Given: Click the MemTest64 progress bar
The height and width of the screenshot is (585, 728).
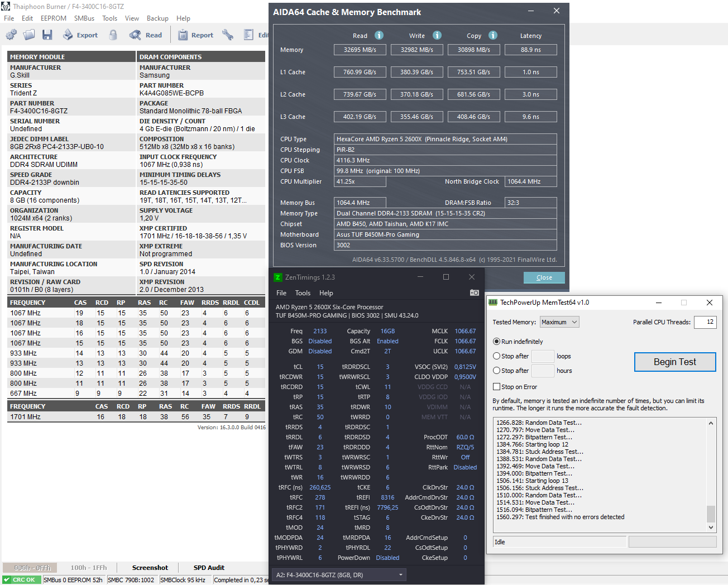Looking at the screenshot, I should (673, 542).
